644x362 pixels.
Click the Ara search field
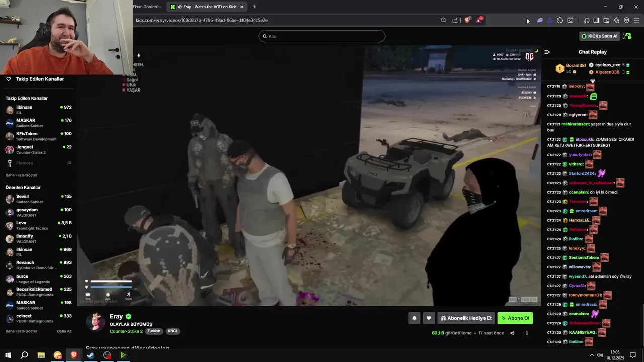pos(322,36)
